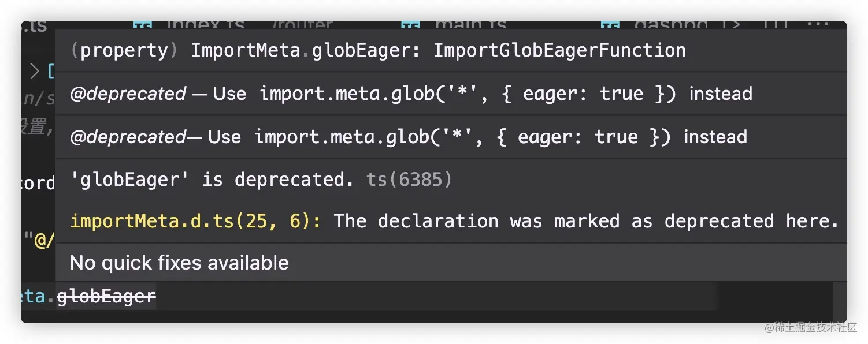
Task: Click the TypeScript icon on index.ts tab
Action: pos(142,25)
